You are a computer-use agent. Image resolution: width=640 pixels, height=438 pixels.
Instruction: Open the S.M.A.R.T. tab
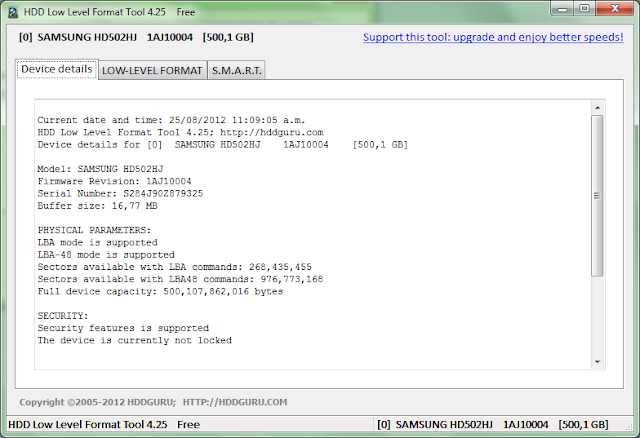point(237,70)
